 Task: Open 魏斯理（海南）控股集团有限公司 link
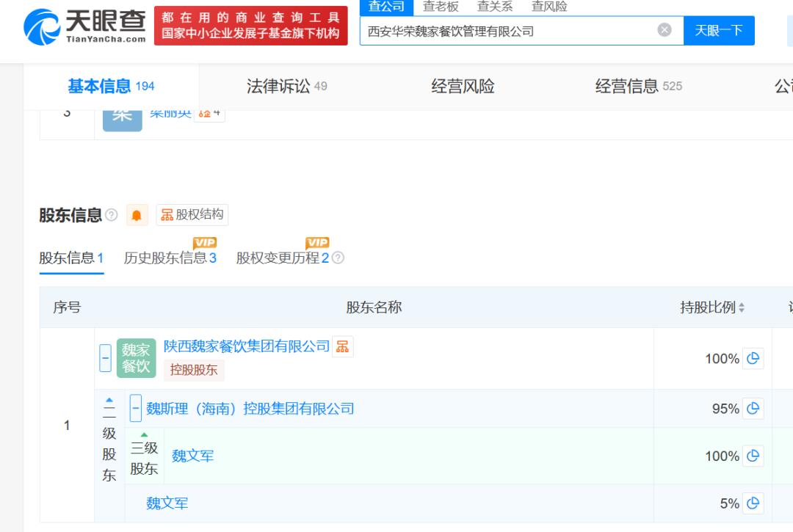pos(250,409)
